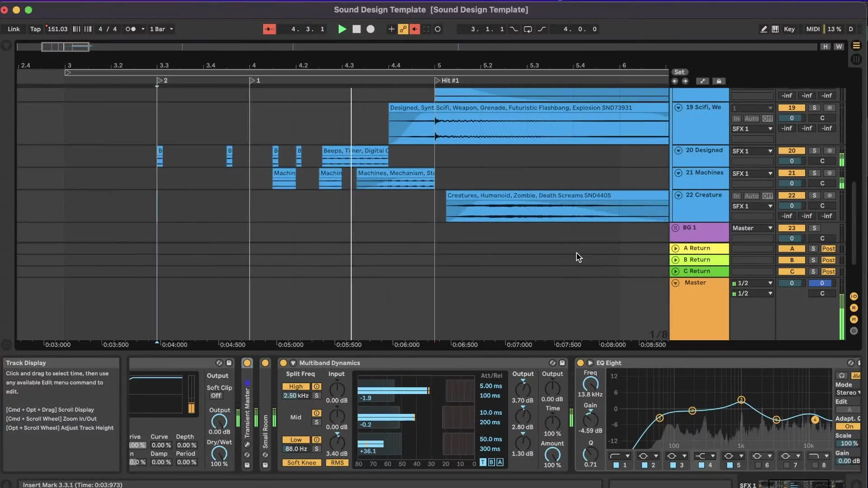Image resolution: width=868 pixels, height=488 pixels.
Task: Click the Session Record circle button
Action: pyautogui.click(x=438, y=29)
